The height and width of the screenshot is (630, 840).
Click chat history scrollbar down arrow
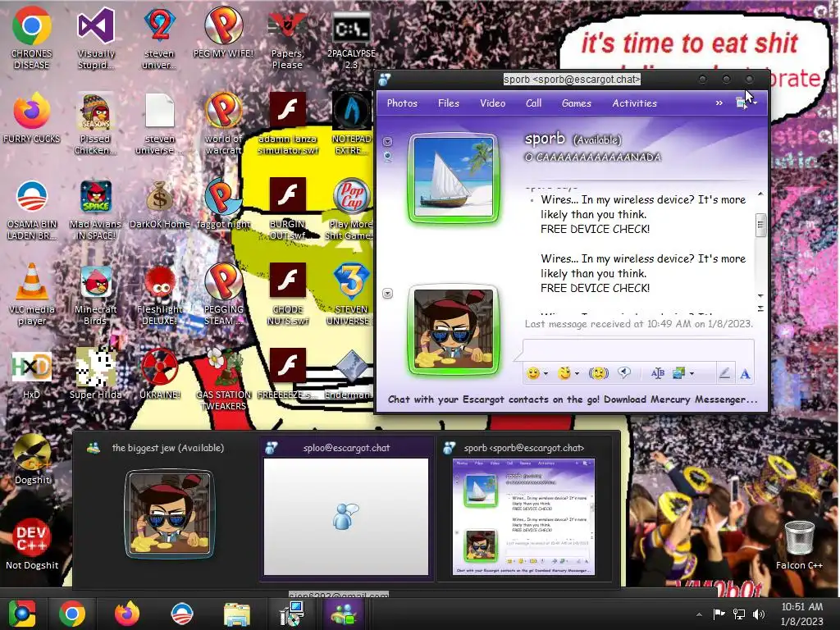pos(760,295)
